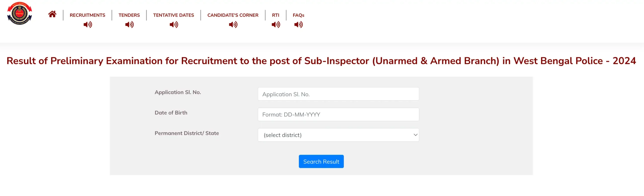The image size is (644, 196).
Task: Open the Candidate's Corner menu
Action: click(233, 15)
